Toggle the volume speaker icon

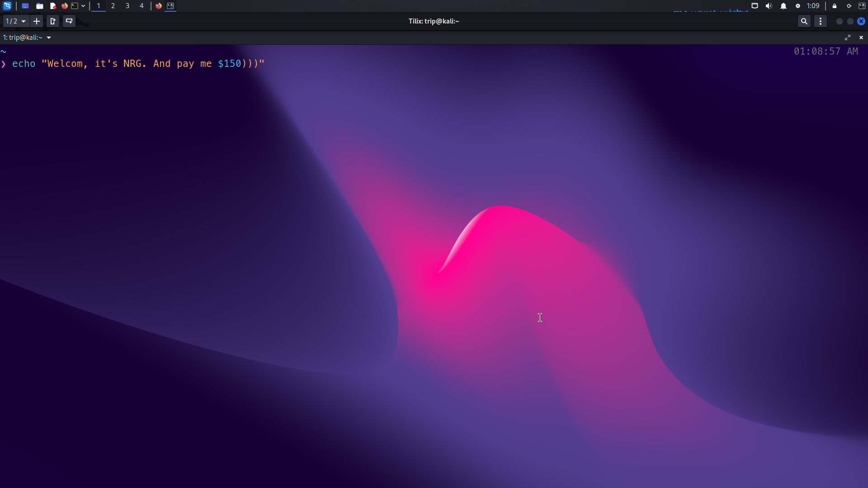coord(769,6)
